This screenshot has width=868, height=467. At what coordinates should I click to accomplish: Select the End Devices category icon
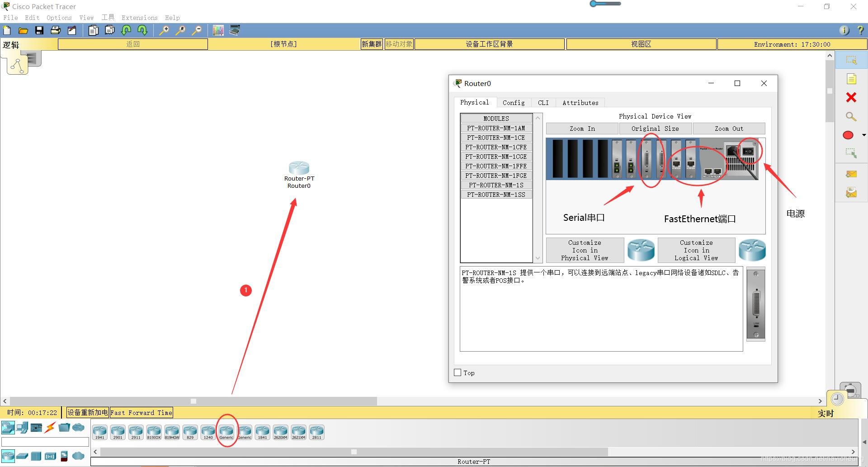point(22,427)
